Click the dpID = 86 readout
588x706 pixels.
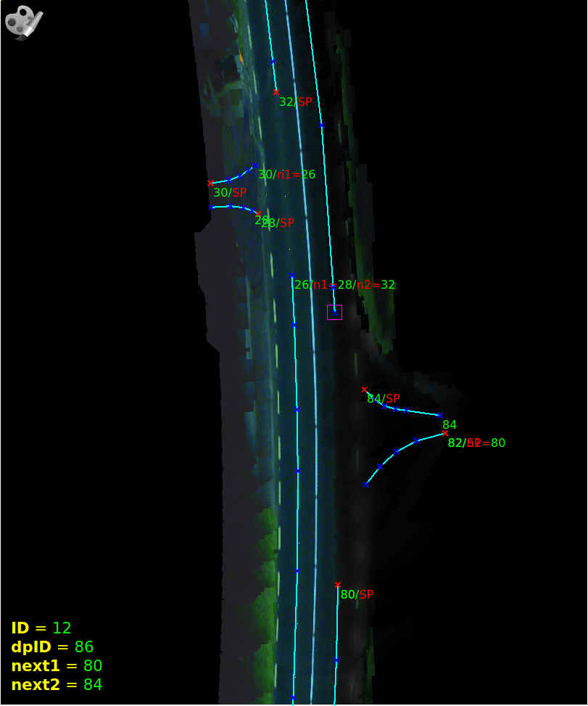[52, 647]
